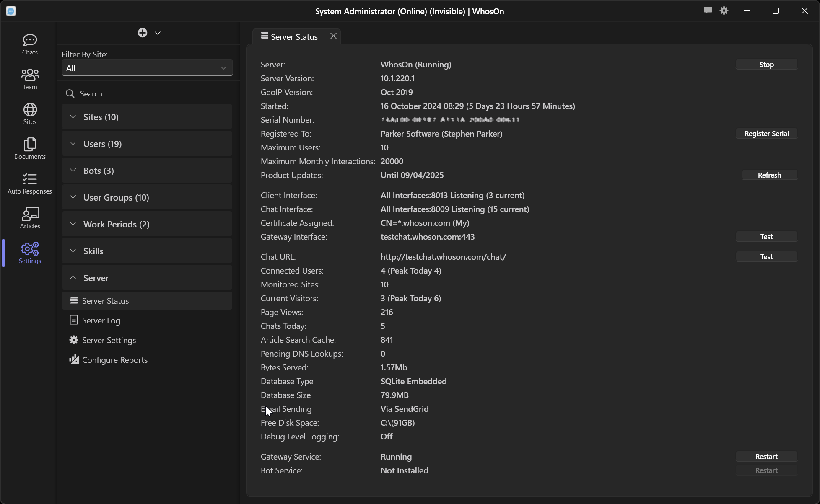Click the WhosOn app logo icon

[11, 11]
